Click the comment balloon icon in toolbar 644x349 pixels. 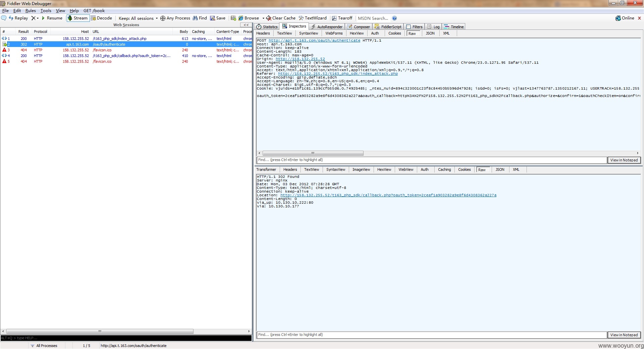pos(4,18)
